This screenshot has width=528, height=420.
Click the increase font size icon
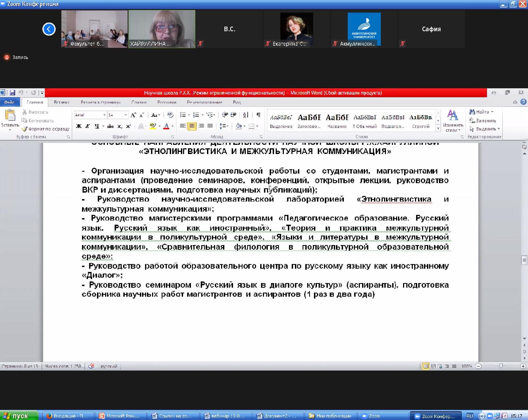[x=133, y=115]
